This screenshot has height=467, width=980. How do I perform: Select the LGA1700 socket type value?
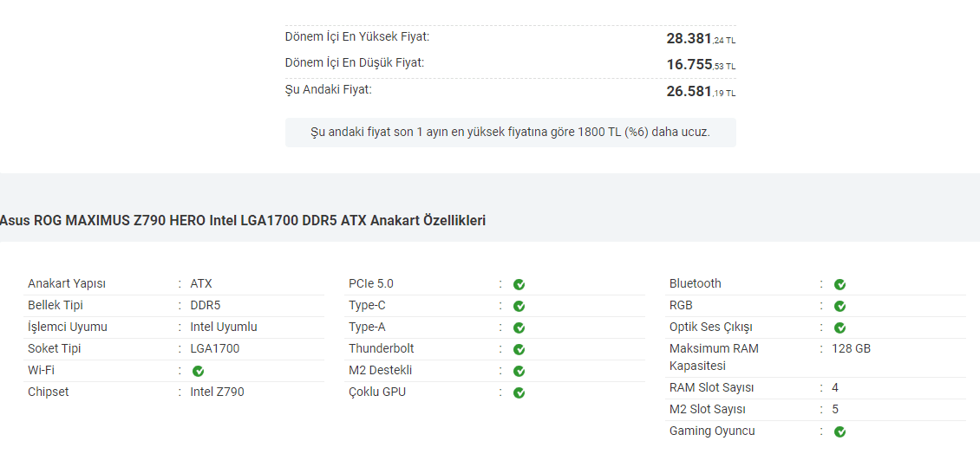(x=214, y=348)
